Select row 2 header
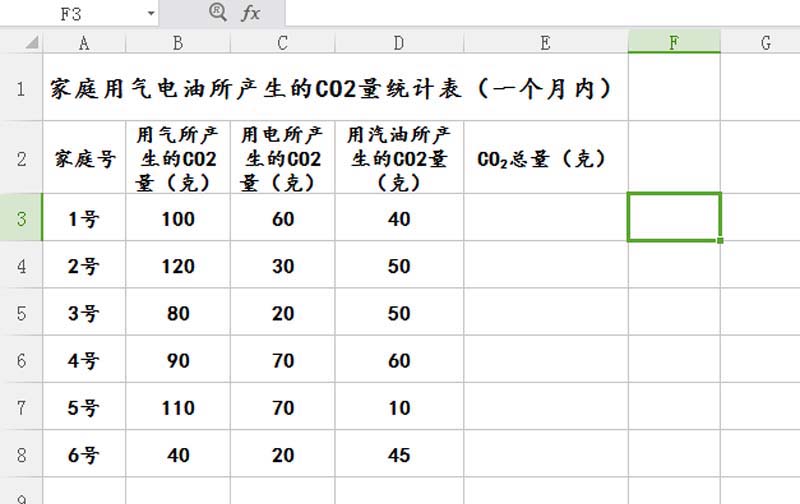 (21, 158)
